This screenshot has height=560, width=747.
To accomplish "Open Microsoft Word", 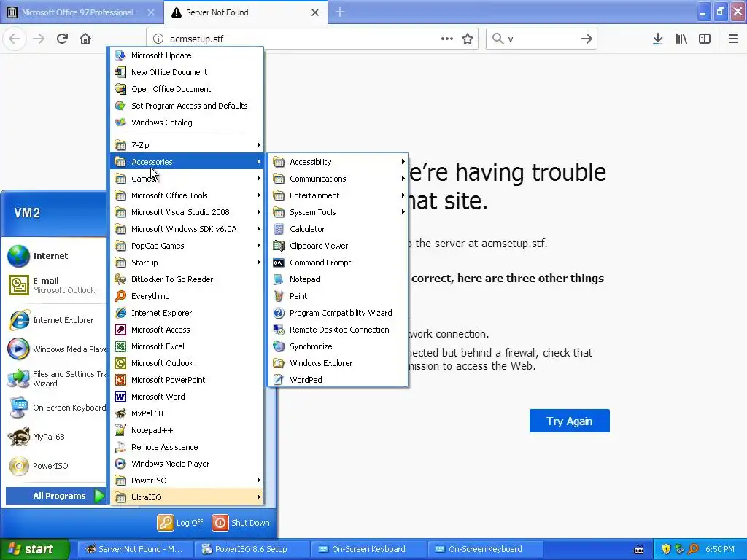I will 187,397.
